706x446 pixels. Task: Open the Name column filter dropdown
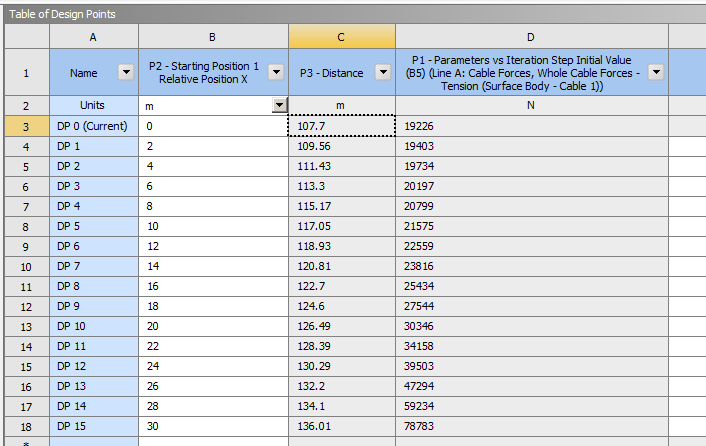126,72
